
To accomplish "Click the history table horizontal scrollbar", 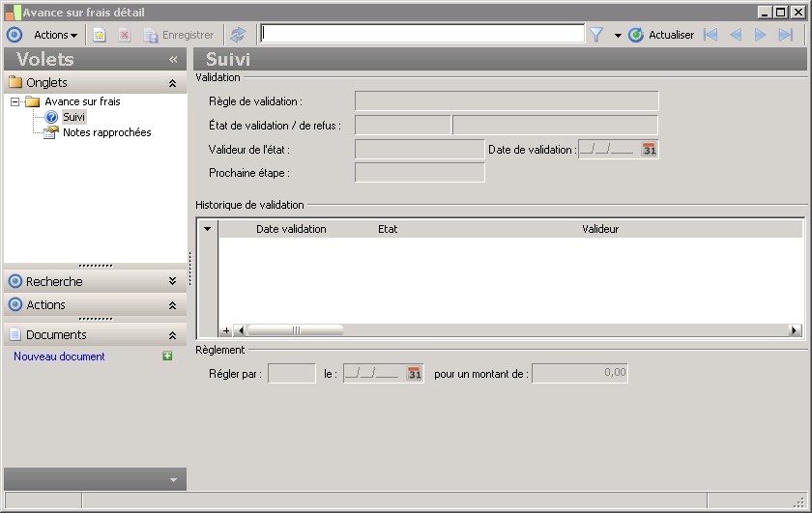I will click(x=296, y=330).
